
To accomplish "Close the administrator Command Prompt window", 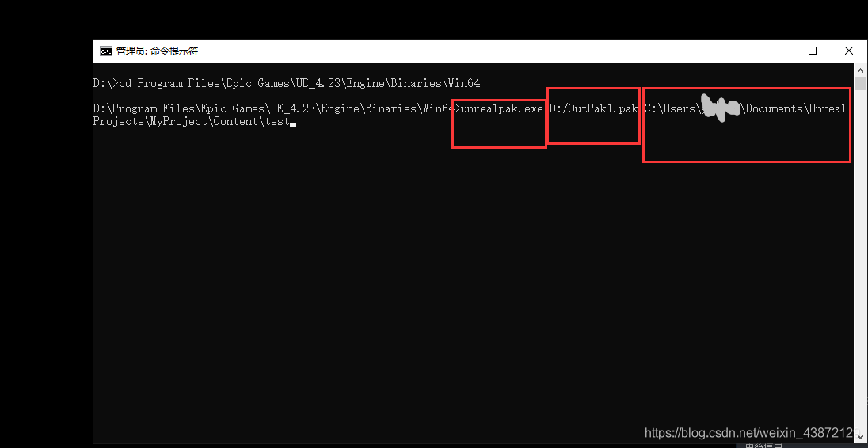I will (x=849, y=51).
